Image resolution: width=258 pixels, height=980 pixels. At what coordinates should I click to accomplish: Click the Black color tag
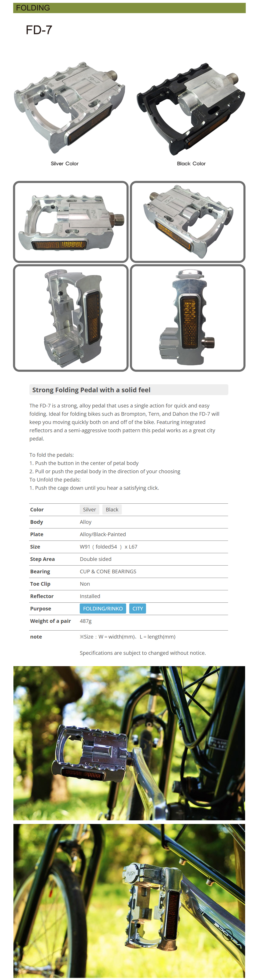[112, 509]
